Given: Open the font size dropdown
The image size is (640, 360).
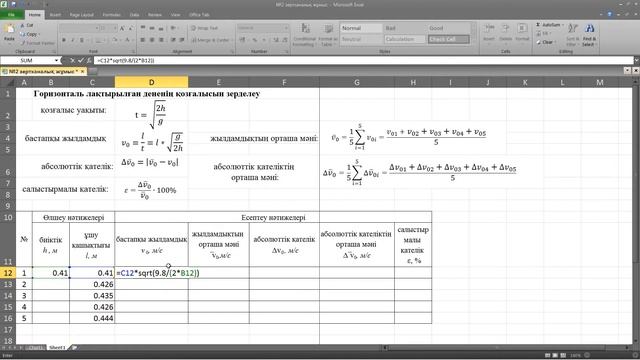Looking at the screenshot, I should tap(115, 28).
